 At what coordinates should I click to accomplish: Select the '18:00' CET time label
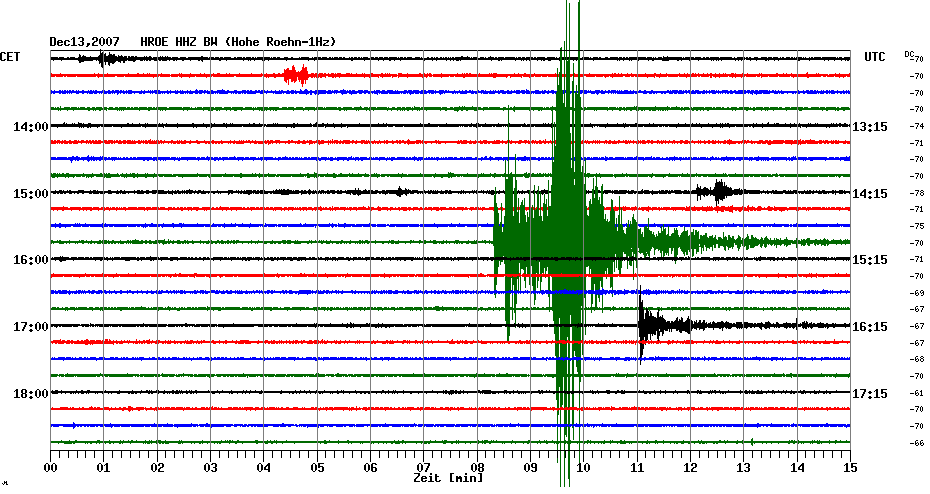[31, 394]
